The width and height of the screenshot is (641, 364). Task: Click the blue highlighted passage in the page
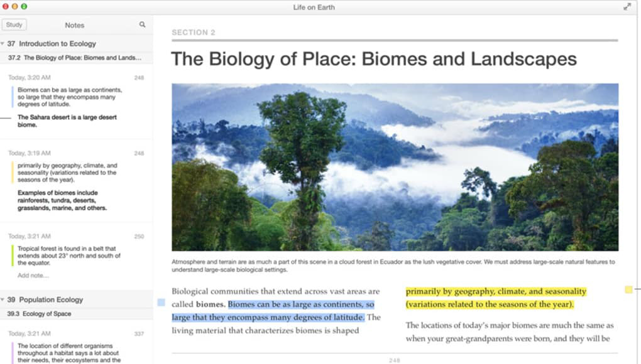point(272,311)
